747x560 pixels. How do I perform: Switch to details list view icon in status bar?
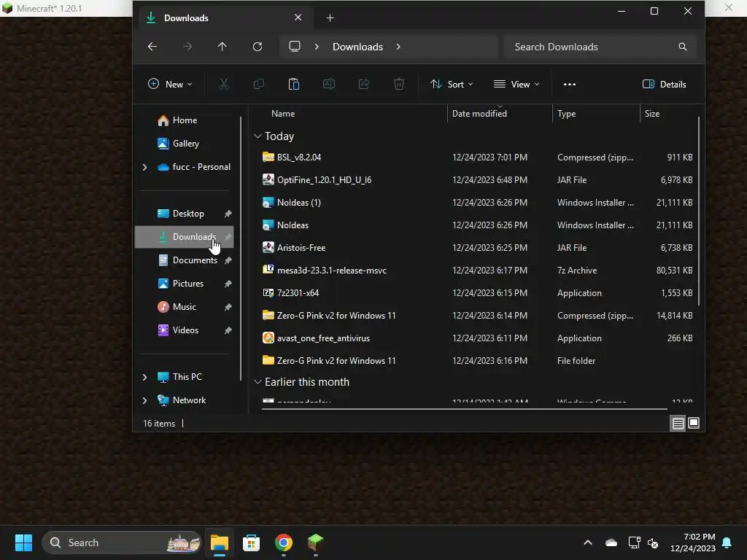click(x=678, y=424)
